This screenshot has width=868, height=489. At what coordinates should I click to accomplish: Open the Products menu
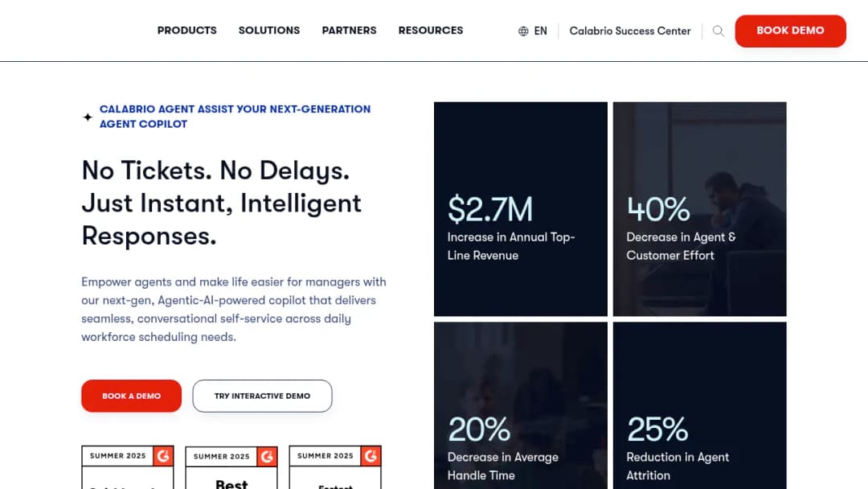tap(187, 31)
